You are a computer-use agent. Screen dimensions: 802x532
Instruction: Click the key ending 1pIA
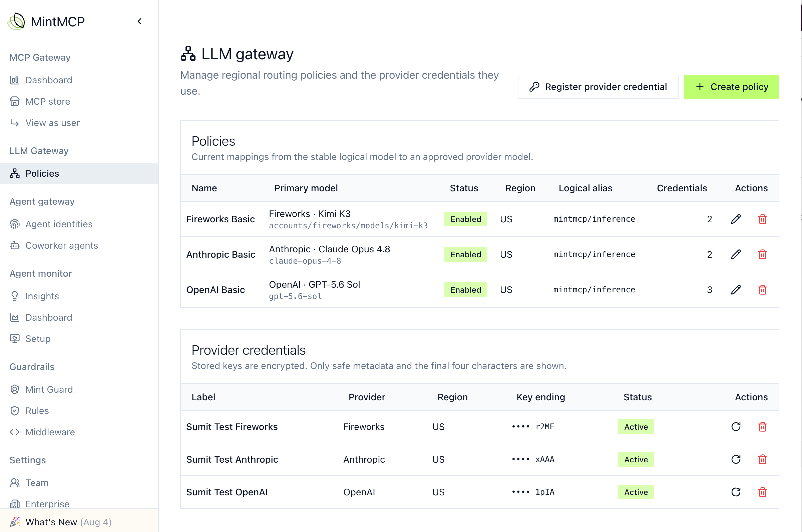click(x=533, y=492)
